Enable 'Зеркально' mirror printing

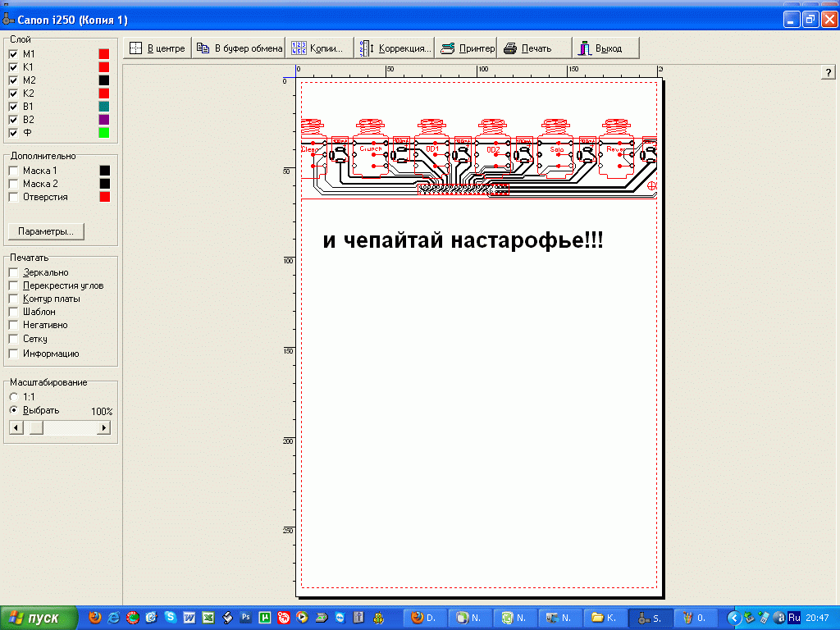coord(13,272)
